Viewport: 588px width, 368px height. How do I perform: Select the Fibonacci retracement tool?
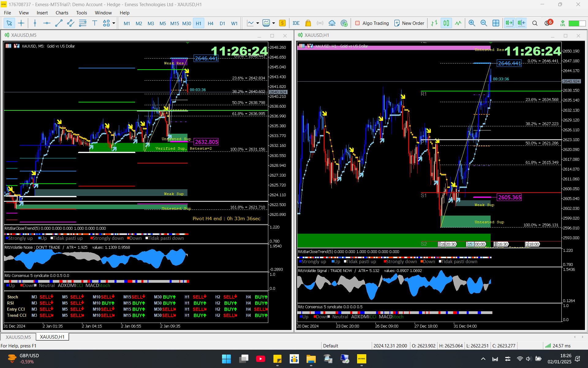click(82, 23)
